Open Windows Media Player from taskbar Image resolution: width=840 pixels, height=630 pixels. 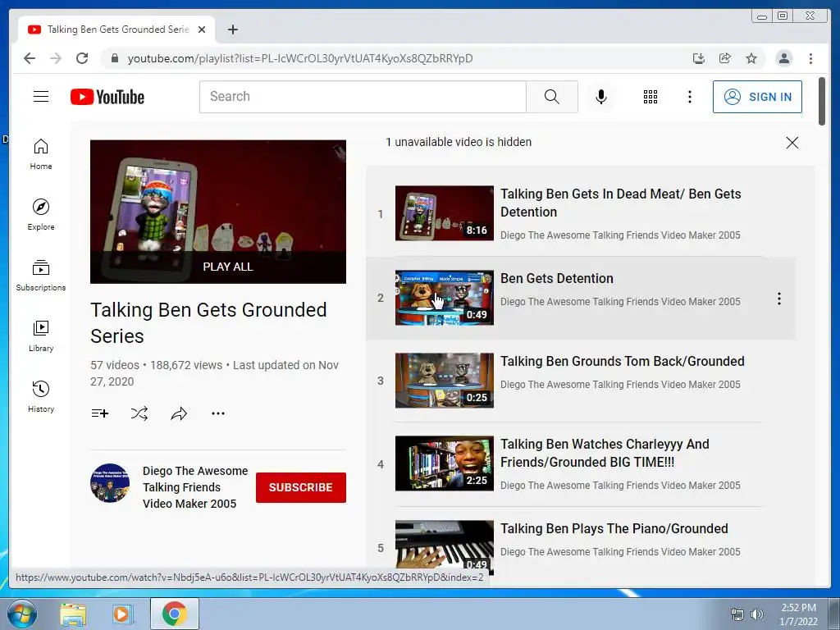pos(122,614)
